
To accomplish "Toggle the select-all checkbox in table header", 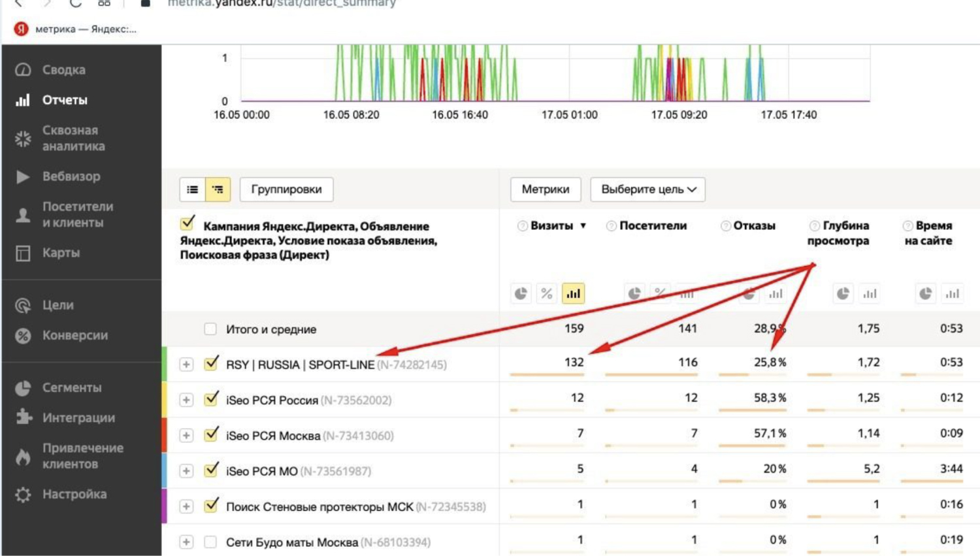I will 188,223.
